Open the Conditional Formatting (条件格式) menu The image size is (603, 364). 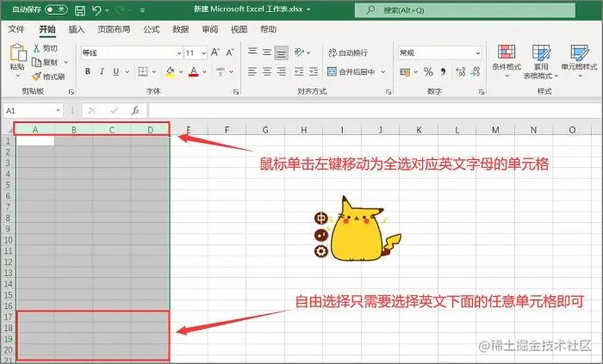click(507, 60)
